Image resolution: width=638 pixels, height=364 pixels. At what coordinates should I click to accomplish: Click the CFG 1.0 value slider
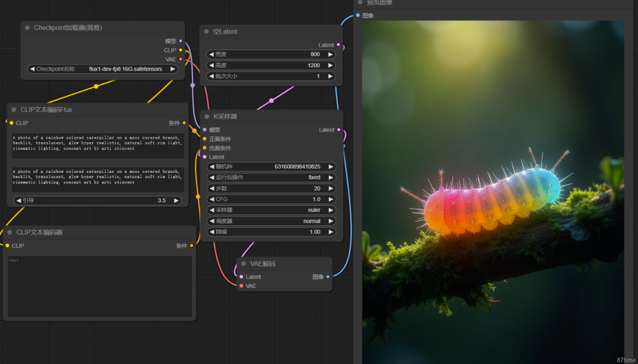[271, 199]
